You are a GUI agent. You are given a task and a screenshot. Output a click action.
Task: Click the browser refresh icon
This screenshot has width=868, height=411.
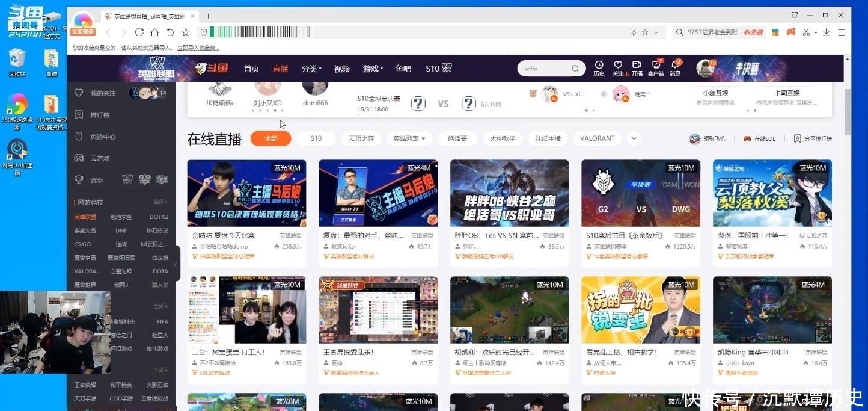click(139, 32)
